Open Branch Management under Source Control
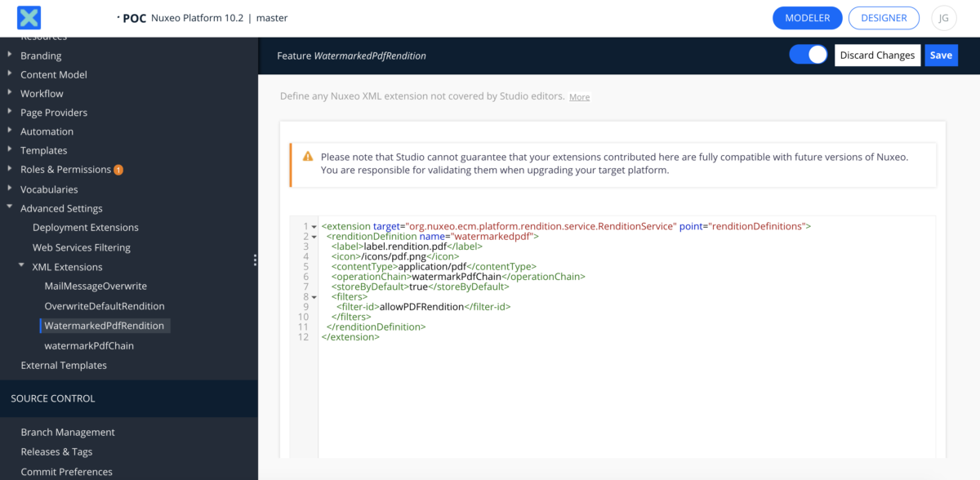The image size is (980, 480). click(67, 432)
